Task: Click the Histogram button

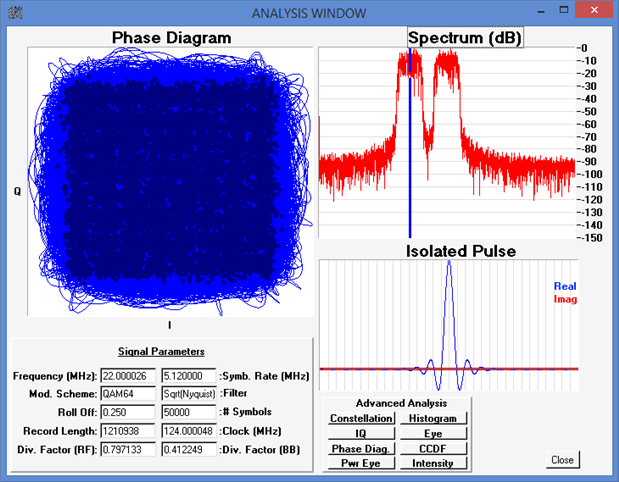Action: [x=434, y=418]
